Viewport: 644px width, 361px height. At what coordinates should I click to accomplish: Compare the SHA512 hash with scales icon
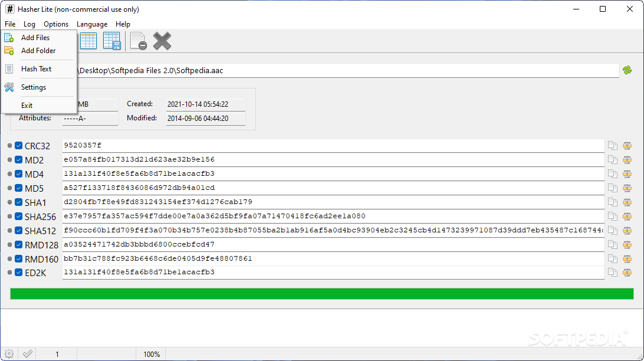(627, 231)
